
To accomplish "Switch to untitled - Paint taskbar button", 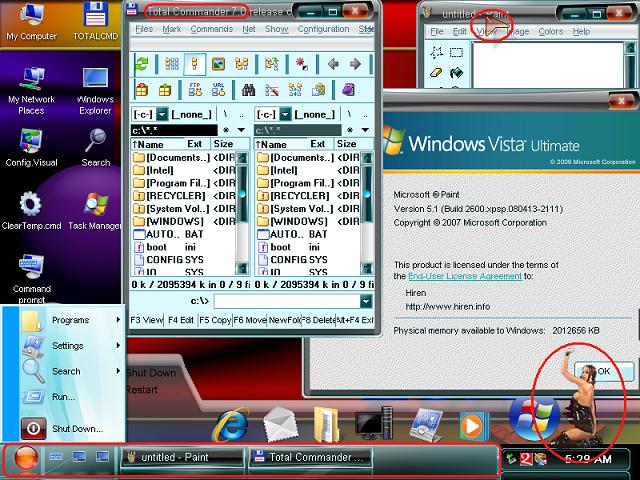I will click(183, 457).
